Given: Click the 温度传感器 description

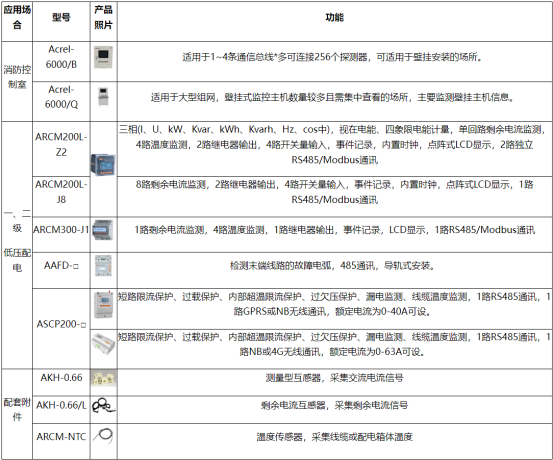Looking at the screenshot, I should click(x=334, y=437).
